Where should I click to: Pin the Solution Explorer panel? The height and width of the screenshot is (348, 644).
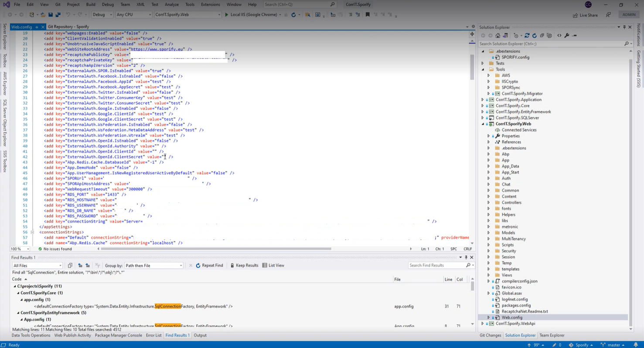point(624,27)
